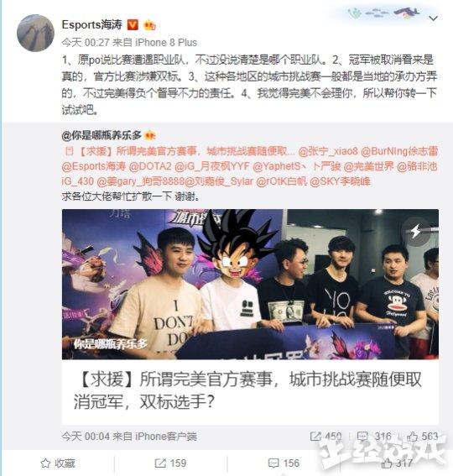Click the member crown badge beside username

click(x=149, y=25)
